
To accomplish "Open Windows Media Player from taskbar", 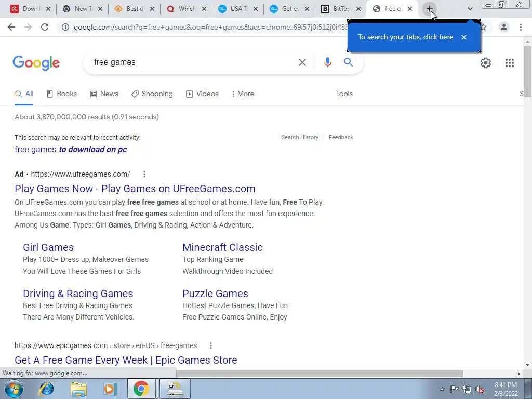I will (x=110, y=389).
